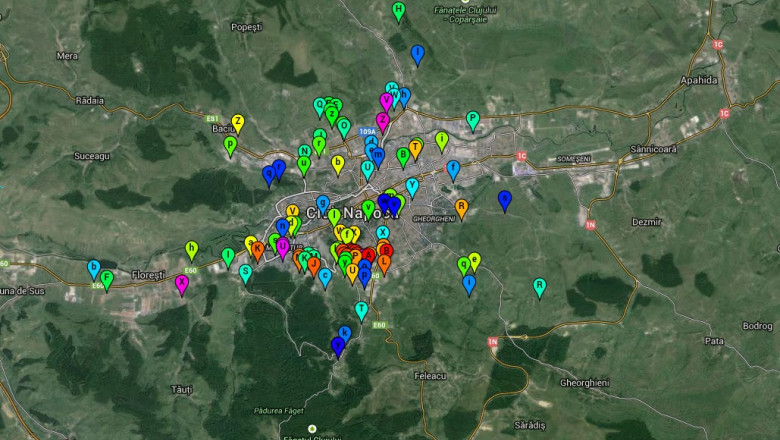This screenshot has width=780, height=440.
Task: Click the red A marker
Action: point(368,256)
